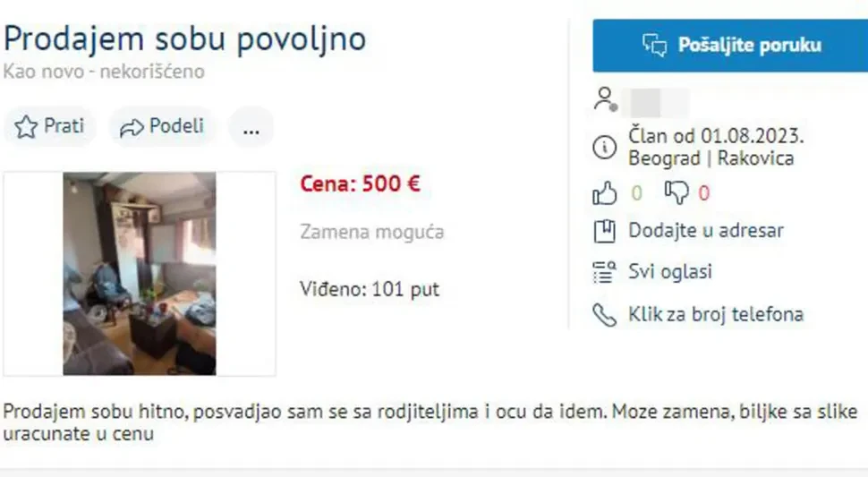Open Dodajte u adresar link
This screenshot has width=868, height=477.
point(706,231)
